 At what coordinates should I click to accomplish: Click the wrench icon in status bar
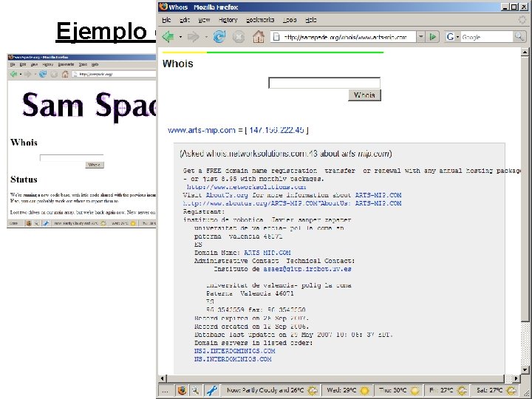click(212, 391)
